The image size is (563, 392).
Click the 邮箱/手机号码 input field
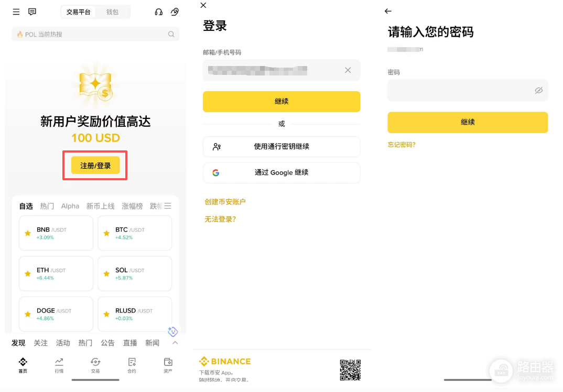coord(281,70)
